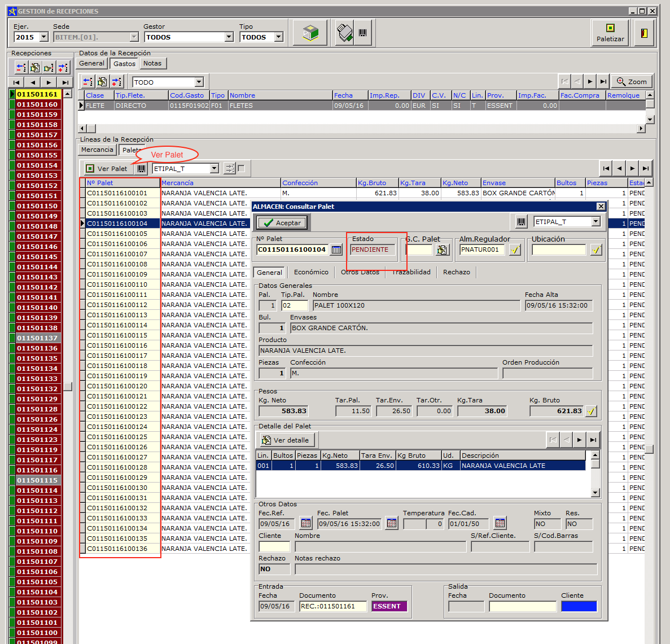
Task: Click the Alm.Regulador checkmark icon
Action: (x=514, y=250)
